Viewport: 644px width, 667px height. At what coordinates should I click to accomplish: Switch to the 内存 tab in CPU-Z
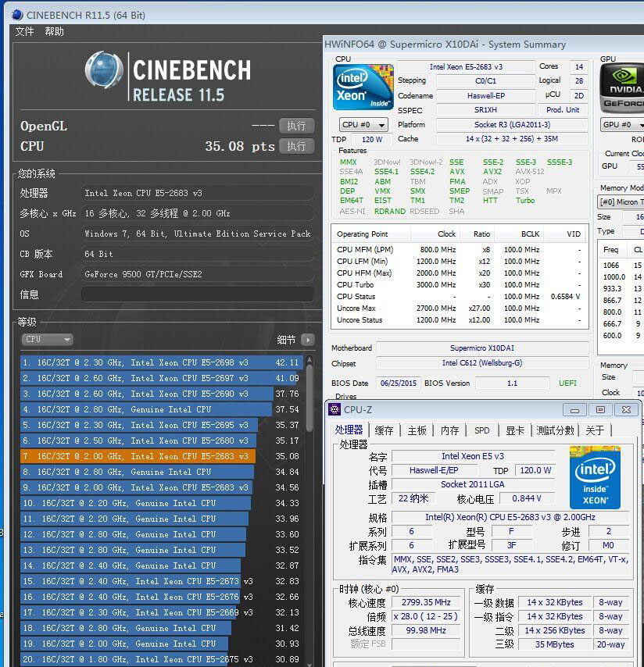click(x=449, y=430)
